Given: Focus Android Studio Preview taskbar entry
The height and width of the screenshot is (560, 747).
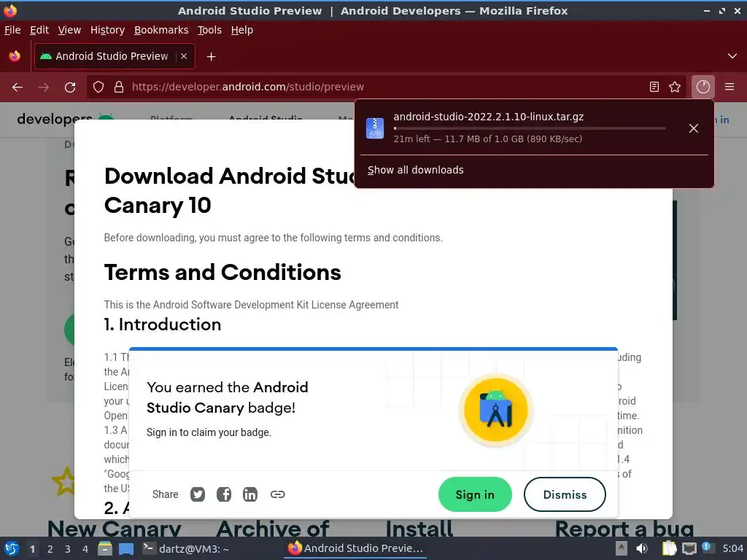Looking at the screenshot, I should point(355,548).
